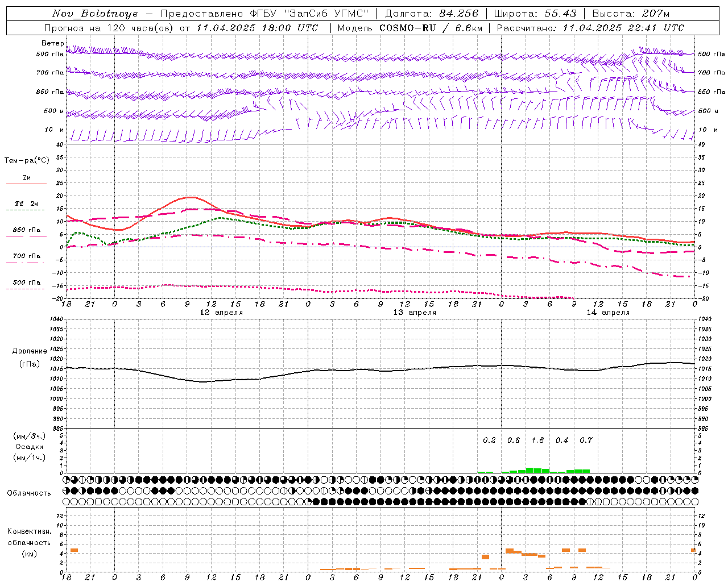Click the 0.4 precipitation total
The width and height of the screenshot is (728, 582).
click(x=561, y=440)
